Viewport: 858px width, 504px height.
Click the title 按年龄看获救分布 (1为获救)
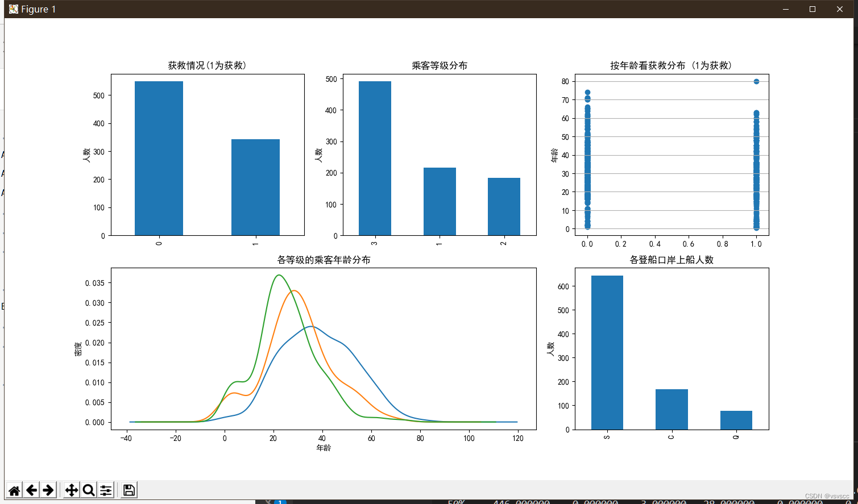point(672,65)
